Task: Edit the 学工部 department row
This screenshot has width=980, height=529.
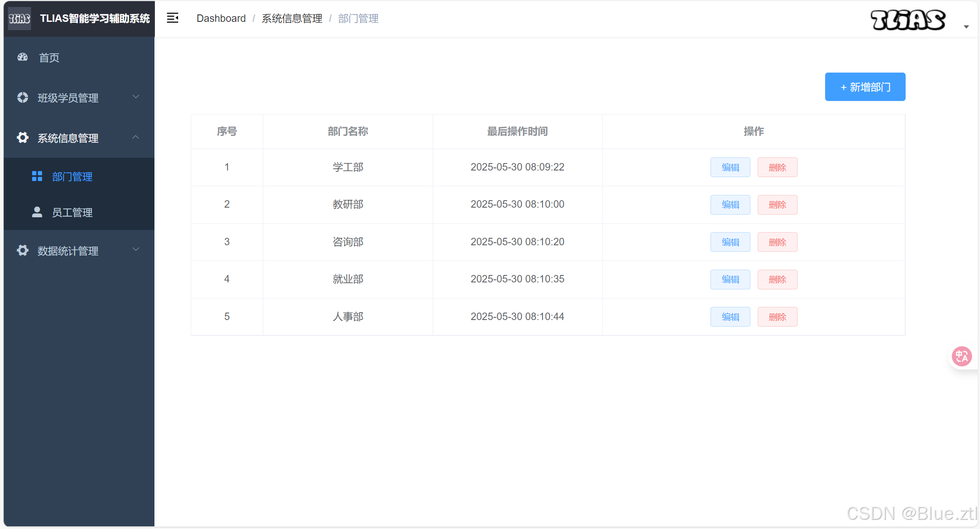Action: pos(730,167)
